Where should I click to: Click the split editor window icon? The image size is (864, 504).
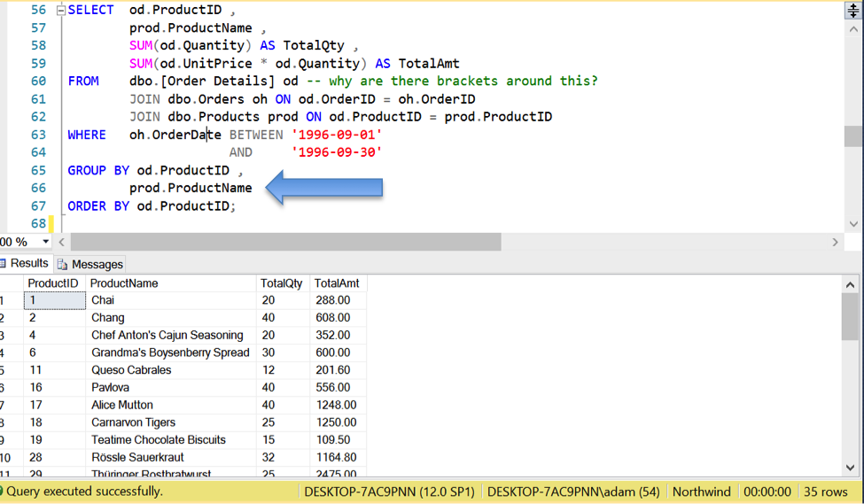tap(853, 11)
